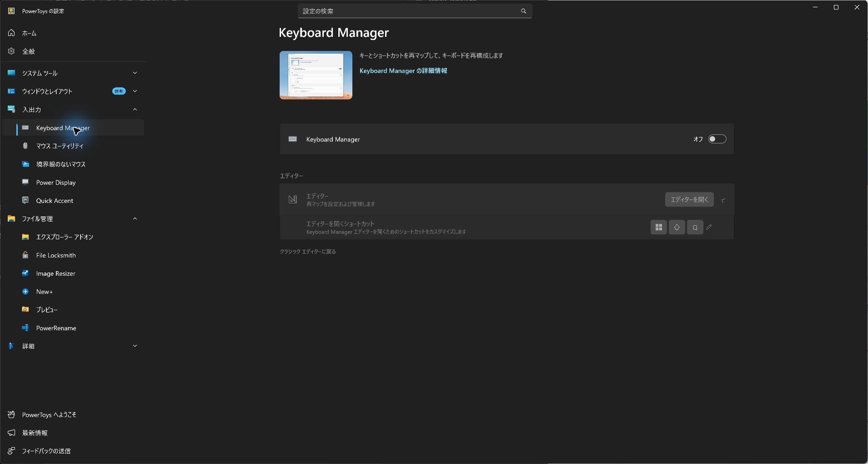Click クラシック エディターに戻る link

(308, 252)
